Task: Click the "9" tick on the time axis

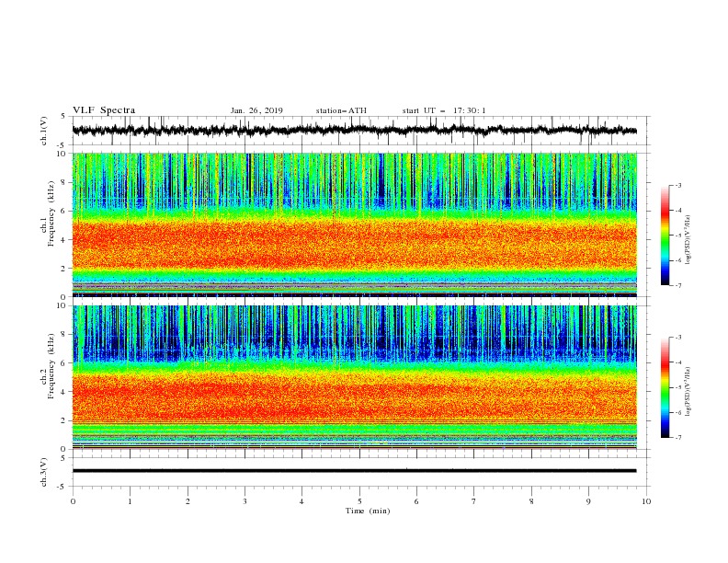Action: 588,501
